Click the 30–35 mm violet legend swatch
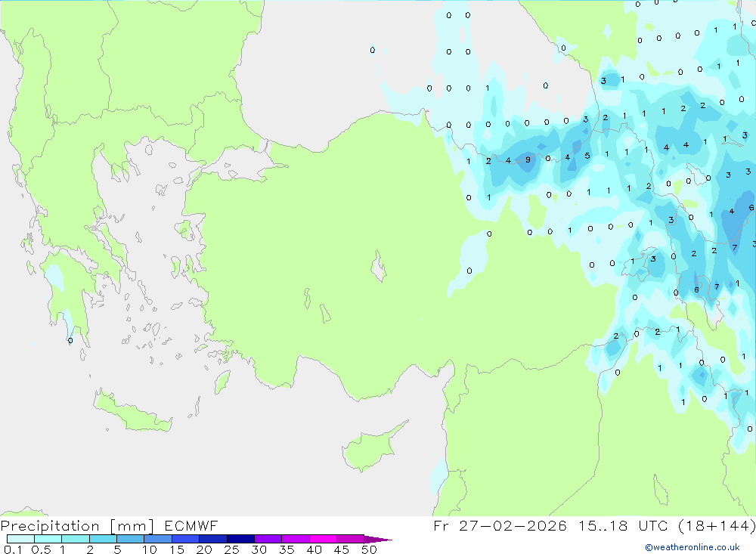Screen dimensions: 756x554 pyautogui.click(x=268, y=539)
